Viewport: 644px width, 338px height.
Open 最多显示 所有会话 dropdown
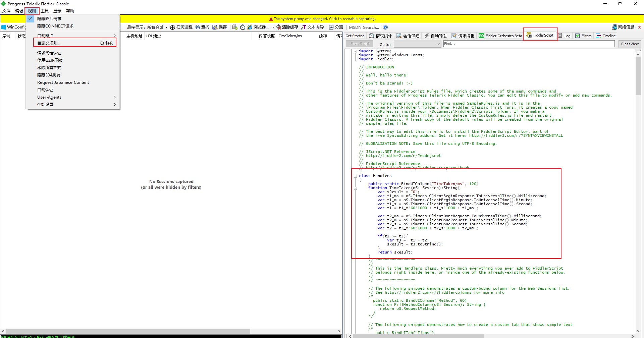tap(147, 27)
